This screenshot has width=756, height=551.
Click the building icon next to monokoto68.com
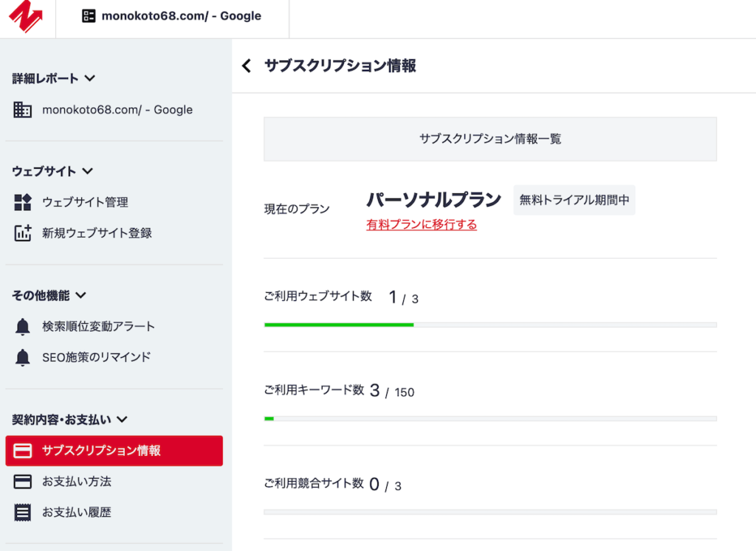[23, 110]
